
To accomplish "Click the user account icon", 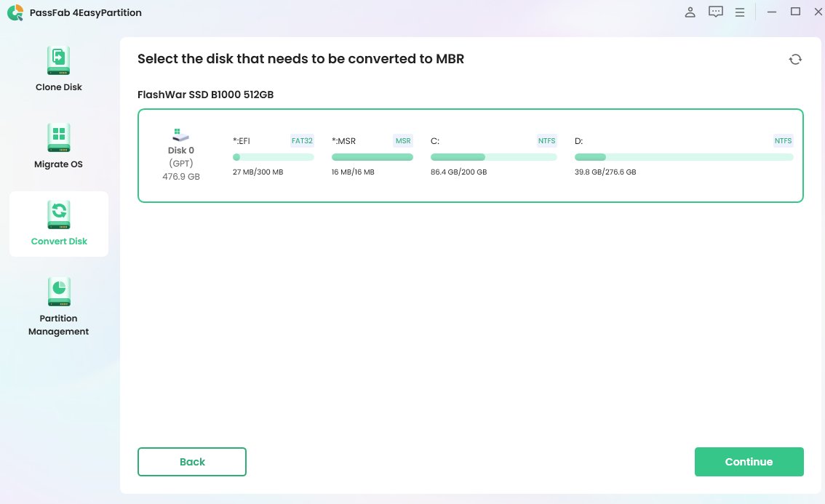I will pyautogui.click(x=690, y=12).
